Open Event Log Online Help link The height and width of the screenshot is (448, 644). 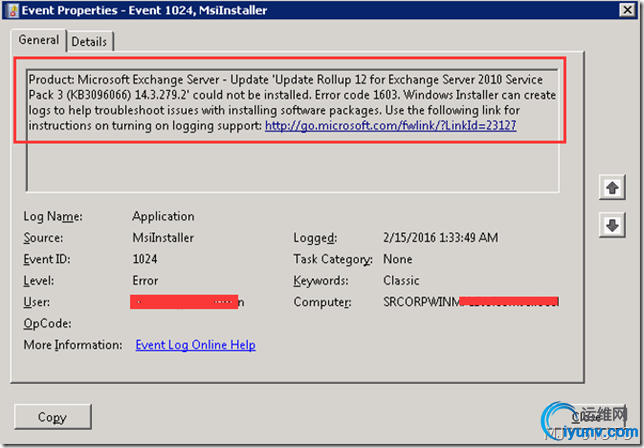196,345
